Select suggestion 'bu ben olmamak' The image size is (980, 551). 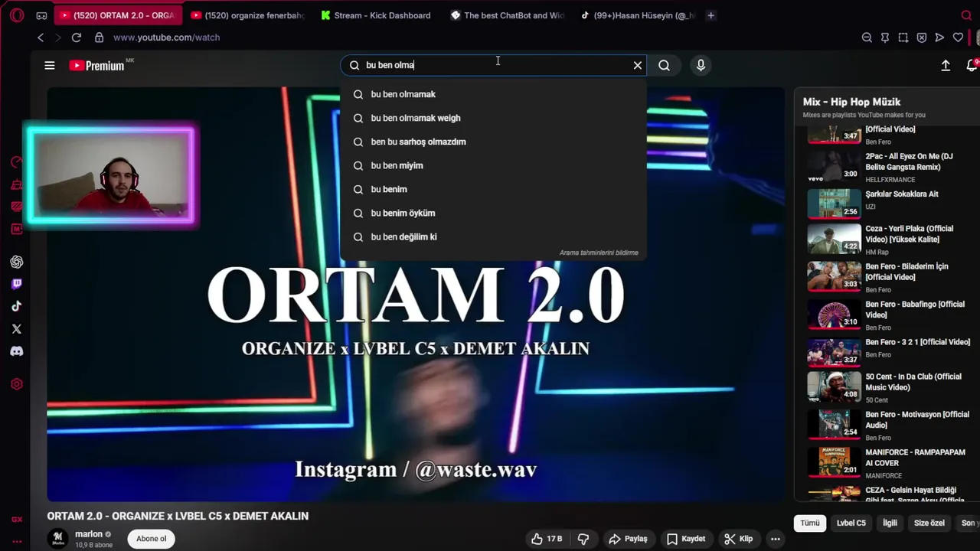click(x=493, y=94)
